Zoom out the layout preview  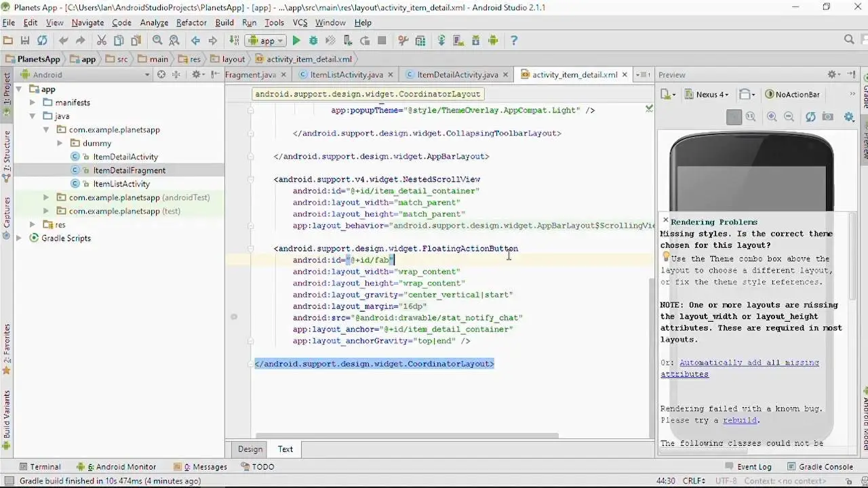tap(789, 117)
